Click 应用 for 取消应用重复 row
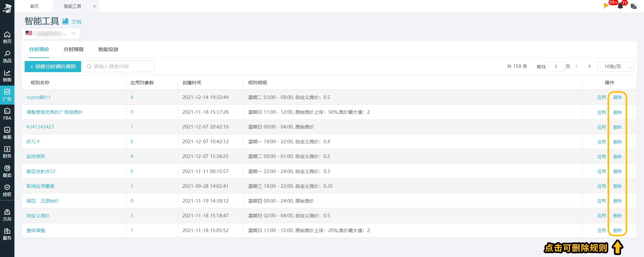The height and width of the screenshot is (257, 644). 602,186
